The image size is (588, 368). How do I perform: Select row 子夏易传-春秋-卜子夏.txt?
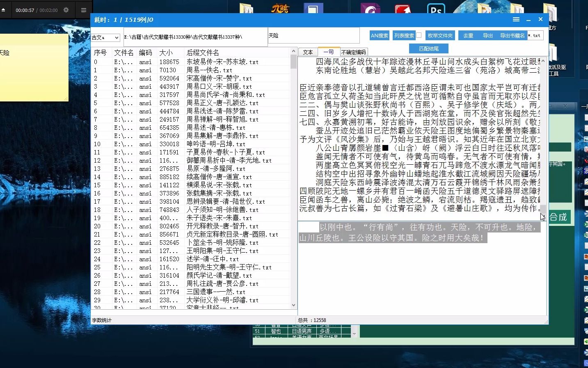point(191,152)
